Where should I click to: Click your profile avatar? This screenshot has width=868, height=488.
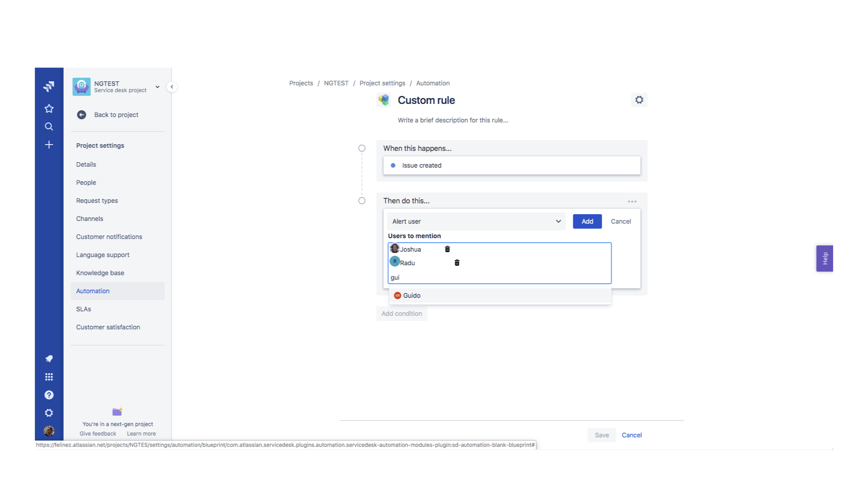click(49, 431)
